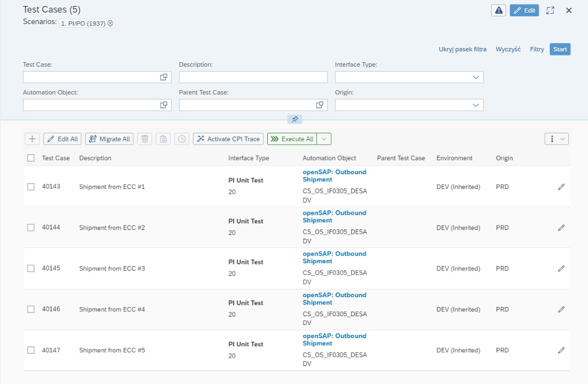Click Ukryj pasek filtra to hide filters
This screenshot has height=384, width=588.
pos(462,49)
